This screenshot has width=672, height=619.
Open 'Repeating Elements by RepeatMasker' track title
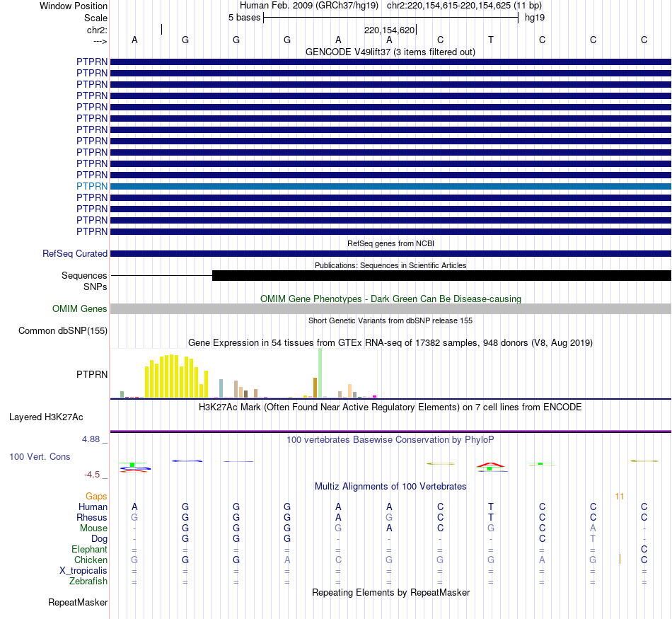tap(390, 592)
